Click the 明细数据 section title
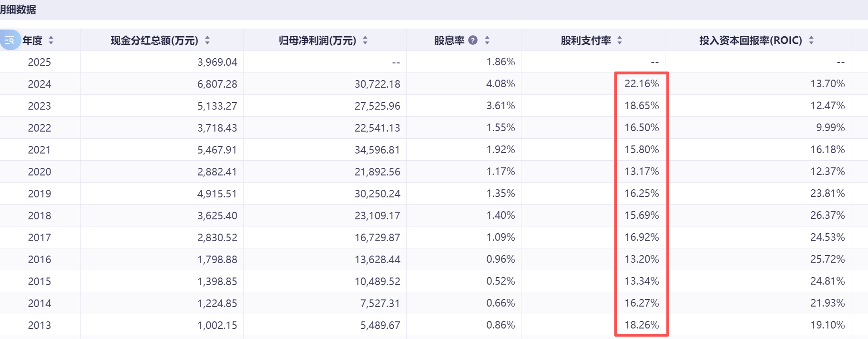This screenshot has height=339, width=868. click(x=18, y=10)
